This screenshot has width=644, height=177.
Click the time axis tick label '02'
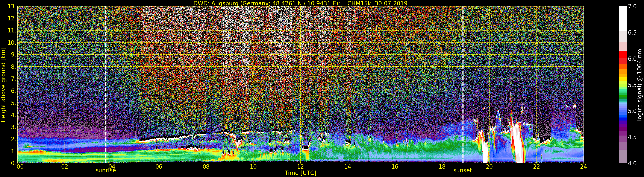pos(65,166)
